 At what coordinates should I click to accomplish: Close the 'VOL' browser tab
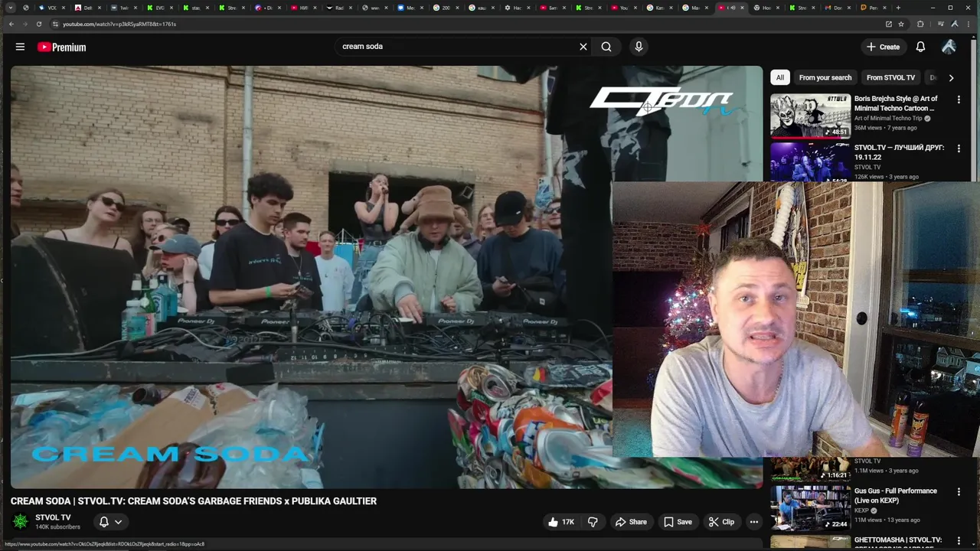point(62,8)
